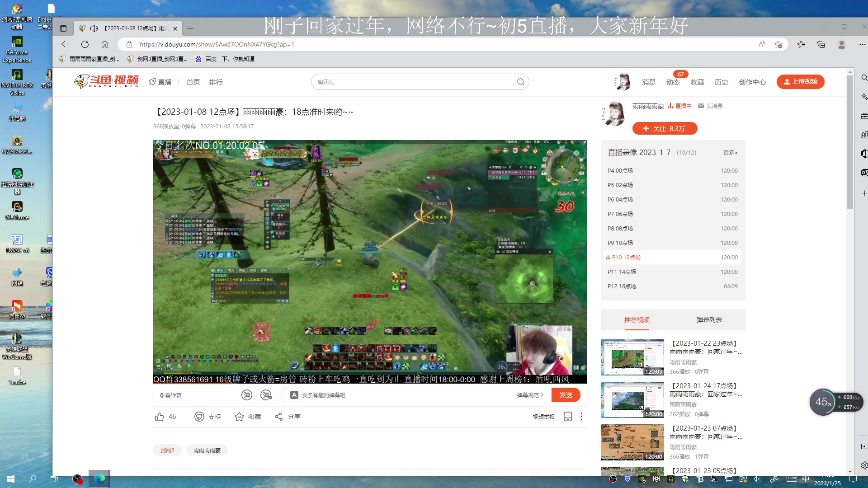The height and width of the screenshot is (488, 868).
Task: Go to the 首页 home menu
Action: coord(193,82)
